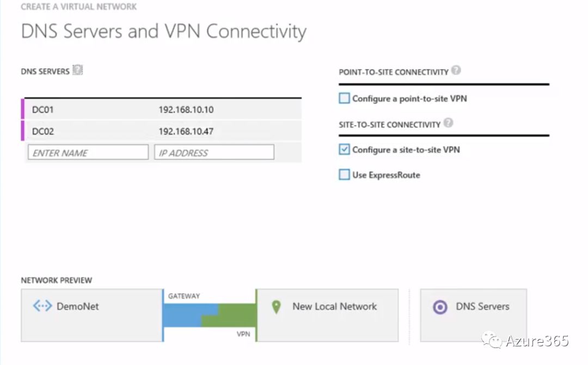Click the green VPN block in preview

pyautogui.click(x=234, y=315)
